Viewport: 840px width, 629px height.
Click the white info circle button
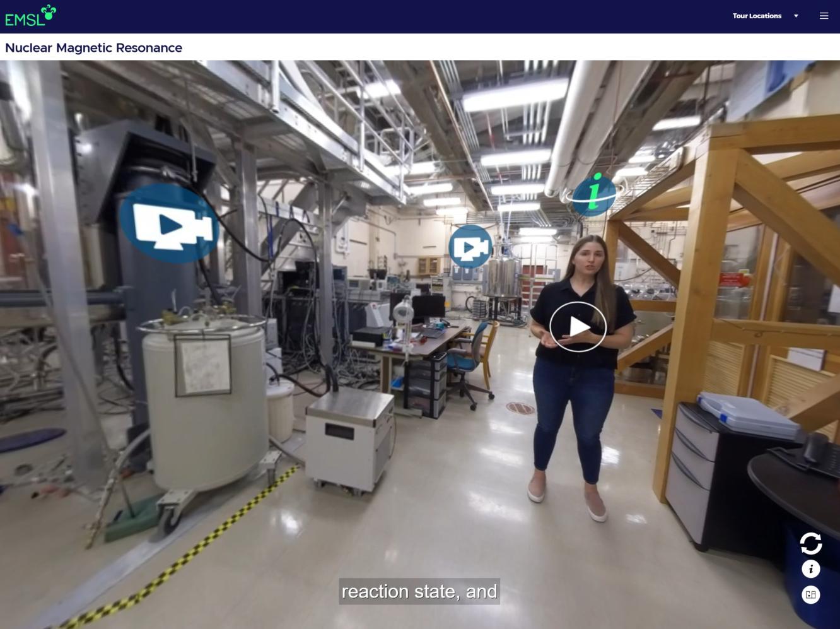click(x=811, y=569)
